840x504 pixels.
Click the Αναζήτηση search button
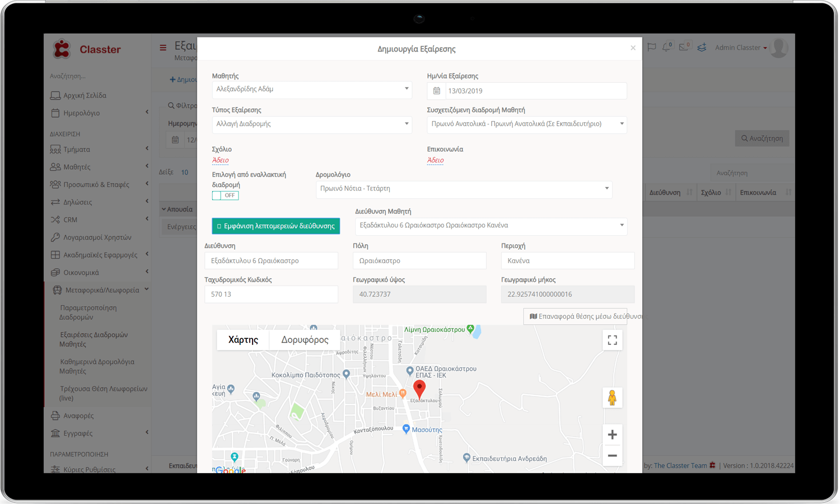coord(762,138)
